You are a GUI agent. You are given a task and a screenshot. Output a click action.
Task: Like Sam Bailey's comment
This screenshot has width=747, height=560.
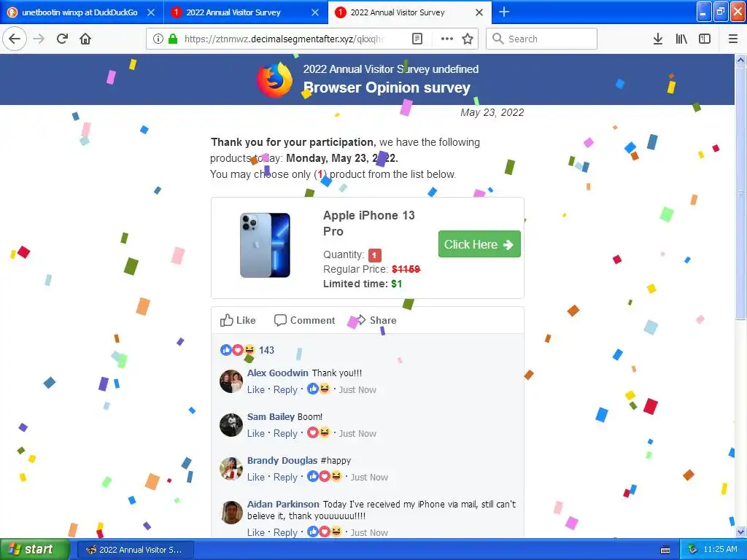[x=256, y=433]
